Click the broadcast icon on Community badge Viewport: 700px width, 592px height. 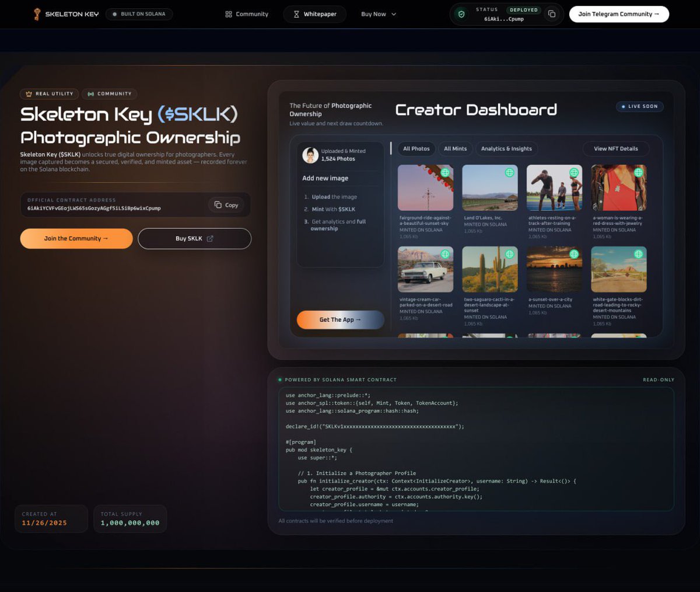pyautogui.click(x=90, y=93)
